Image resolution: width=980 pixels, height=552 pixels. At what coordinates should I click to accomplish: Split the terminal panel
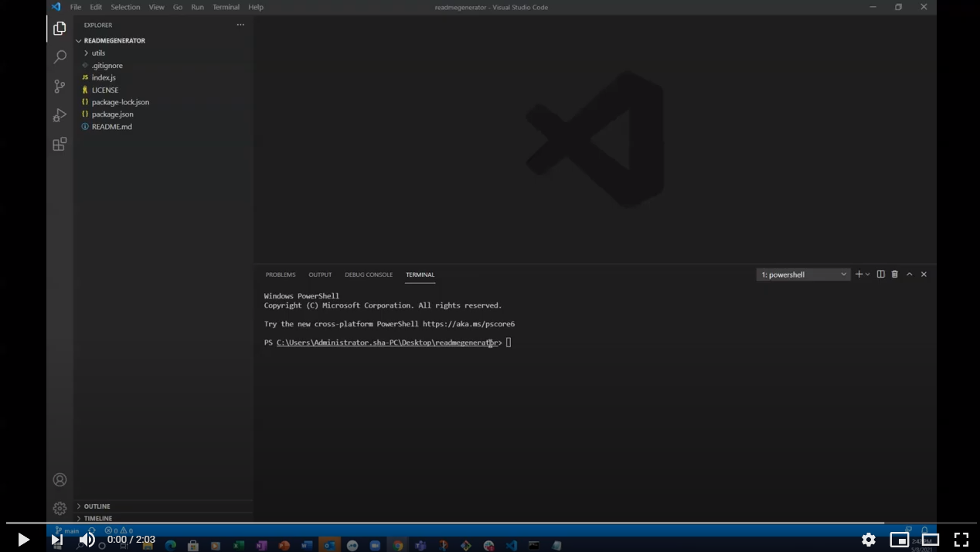point(880,274)
